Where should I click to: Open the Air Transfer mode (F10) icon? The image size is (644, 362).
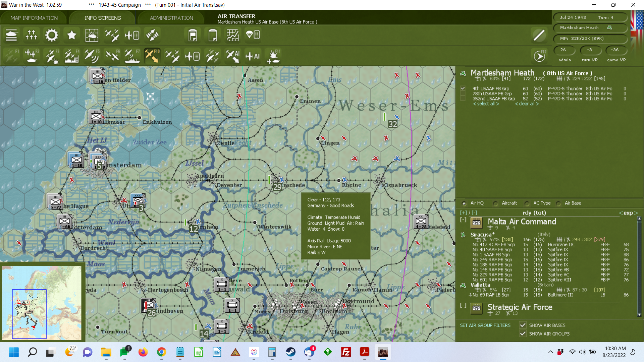152,56
